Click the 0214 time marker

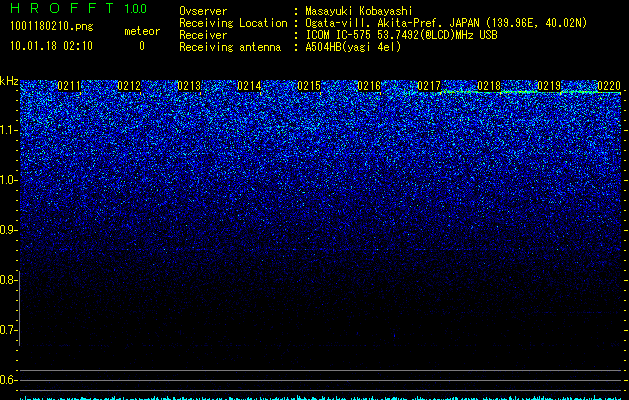249,86
